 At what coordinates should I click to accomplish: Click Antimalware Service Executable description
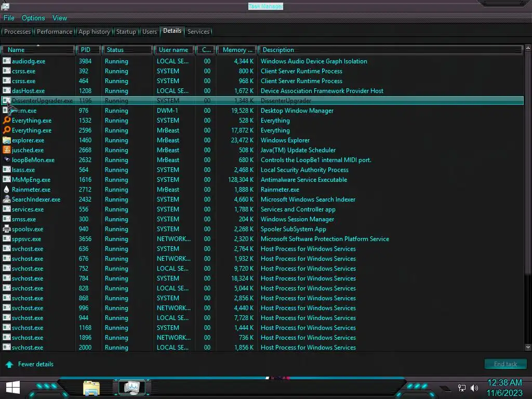[303, 179]
